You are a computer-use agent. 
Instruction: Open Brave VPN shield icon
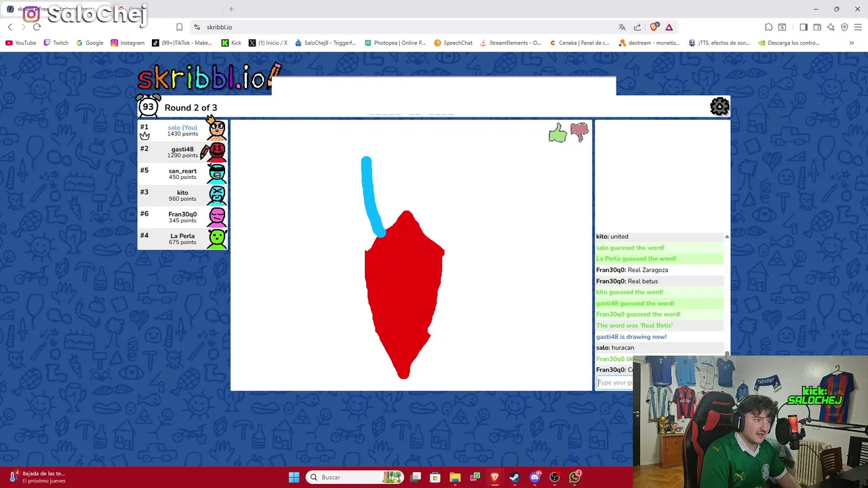(x=844, y=27)
